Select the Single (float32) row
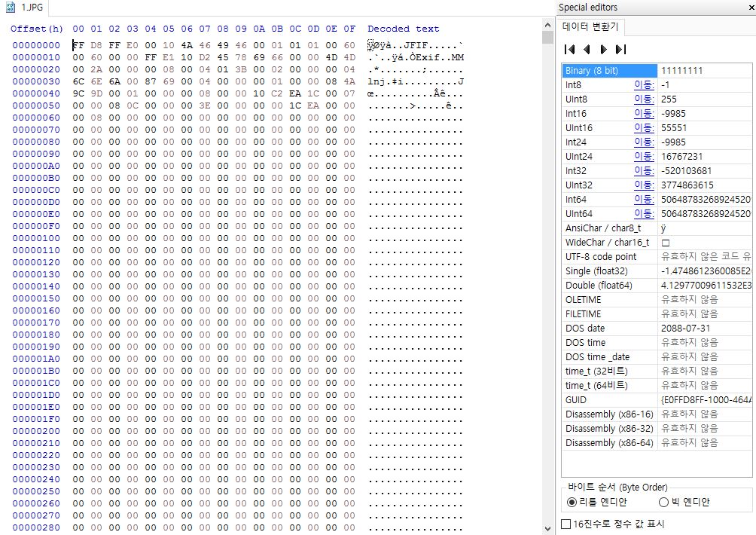This screenshot has width=756, height=535. pyautogui.click(x=657, y=271)
